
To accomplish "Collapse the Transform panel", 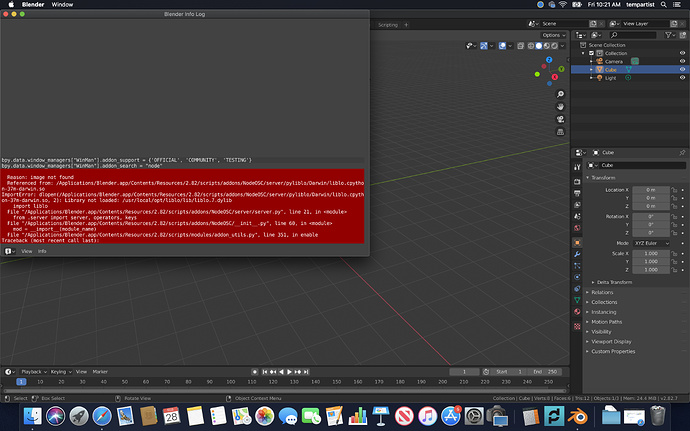I will point(601,178).
